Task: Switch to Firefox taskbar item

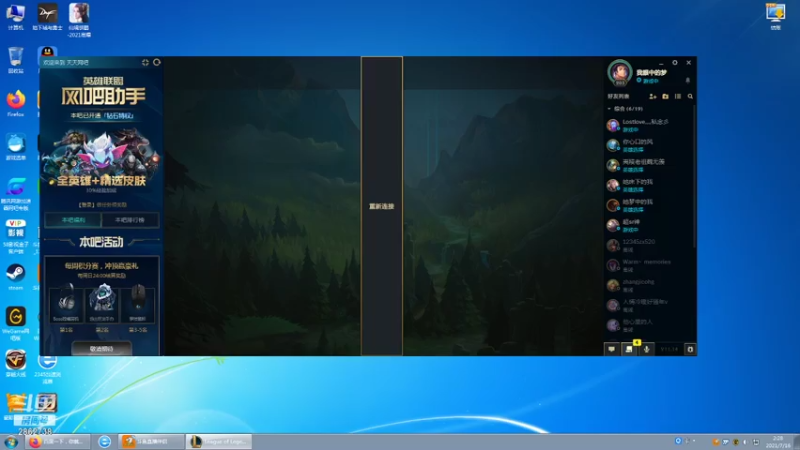Action: [x=59, y=441]
